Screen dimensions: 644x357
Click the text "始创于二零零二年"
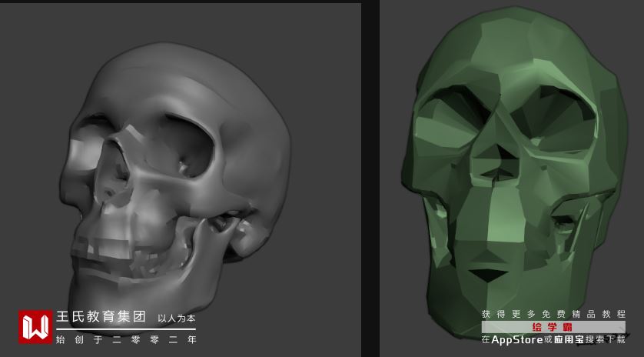pos(126,339)
